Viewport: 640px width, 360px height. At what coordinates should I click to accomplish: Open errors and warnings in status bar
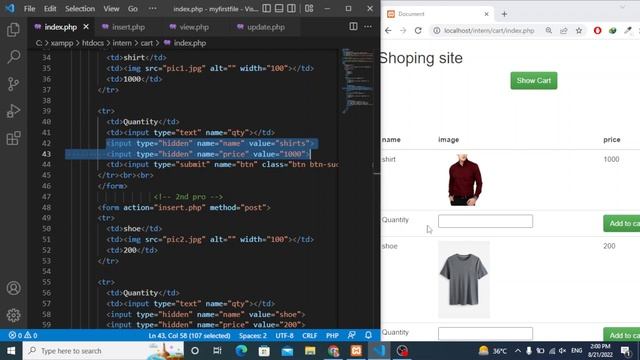click(x=23, y=336)
